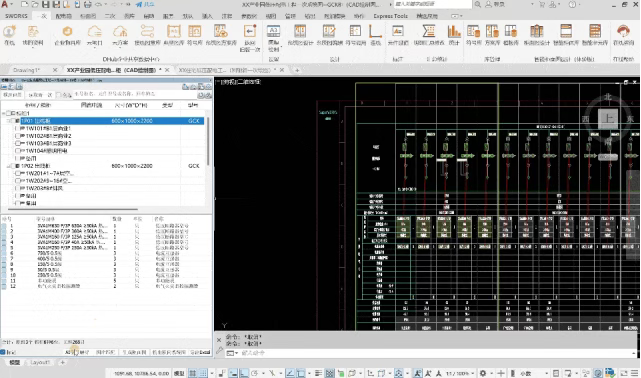641x378 pixels.
Task: Click the user profile icon with star badge
Action: click(9, 31)
